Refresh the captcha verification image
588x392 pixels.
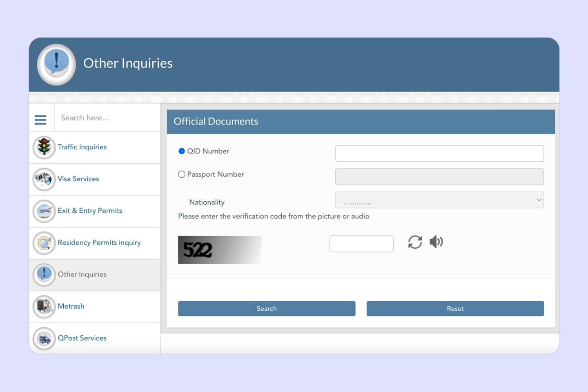(x=415, y=242)
